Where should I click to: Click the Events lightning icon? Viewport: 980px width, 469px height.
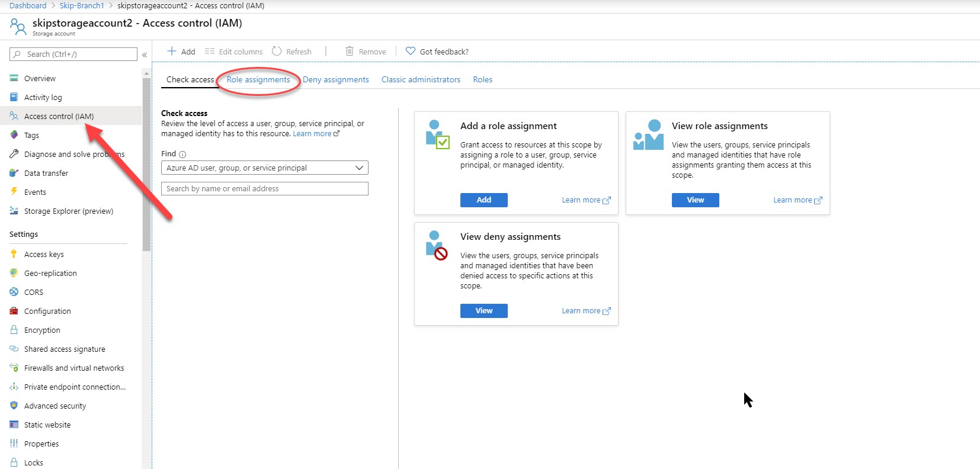click(14, 192)
